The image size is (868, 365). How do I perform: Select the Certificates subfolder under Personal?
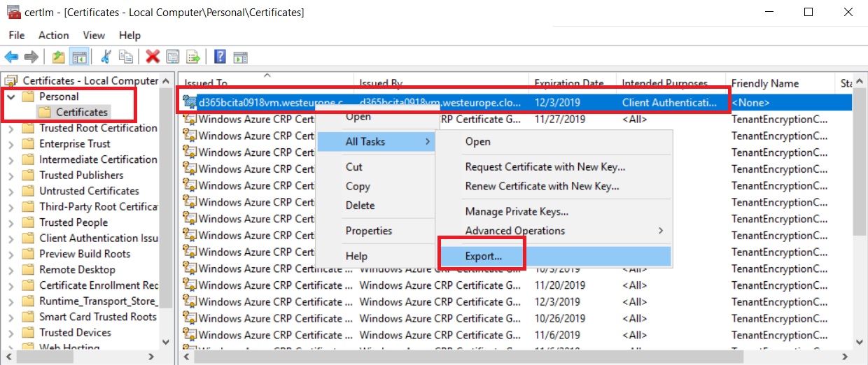82,112
